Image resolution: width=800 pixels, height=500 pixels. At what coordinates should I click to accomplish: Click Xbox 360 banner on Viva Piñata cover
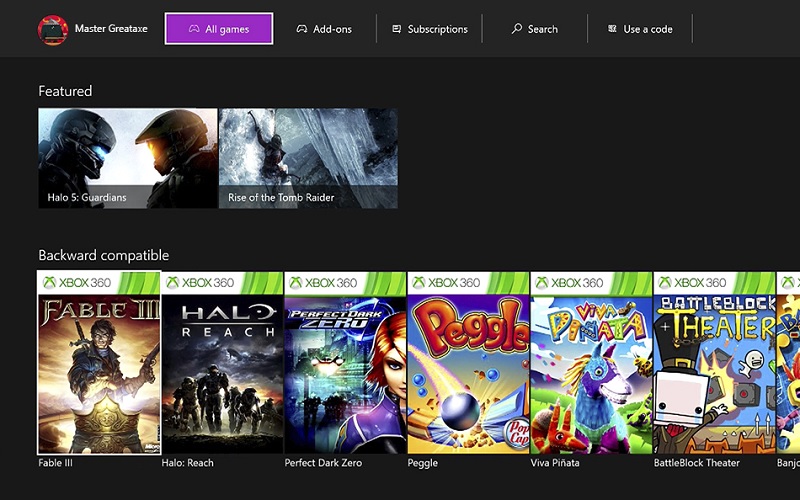click(x=591, y=283)
